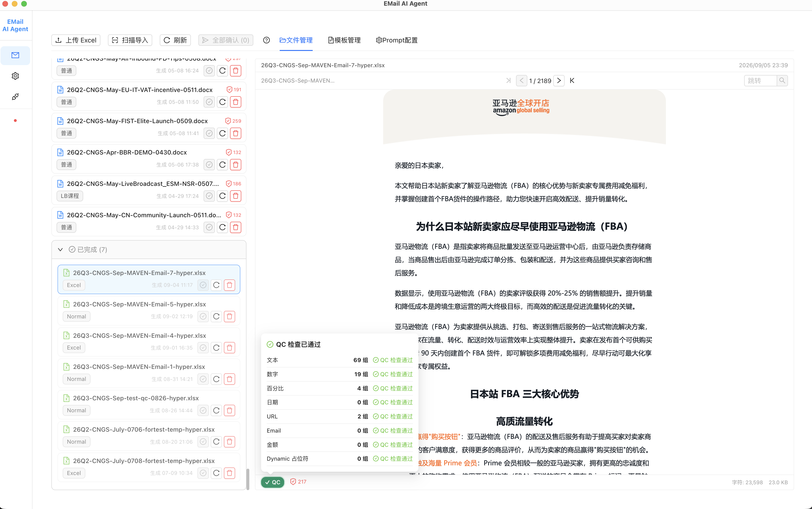The width and height of the screenshot is (812, 509).
Task: Delete MAVEN-Email-4-hyper.xlsx
Action: click(x=230, y=348)
